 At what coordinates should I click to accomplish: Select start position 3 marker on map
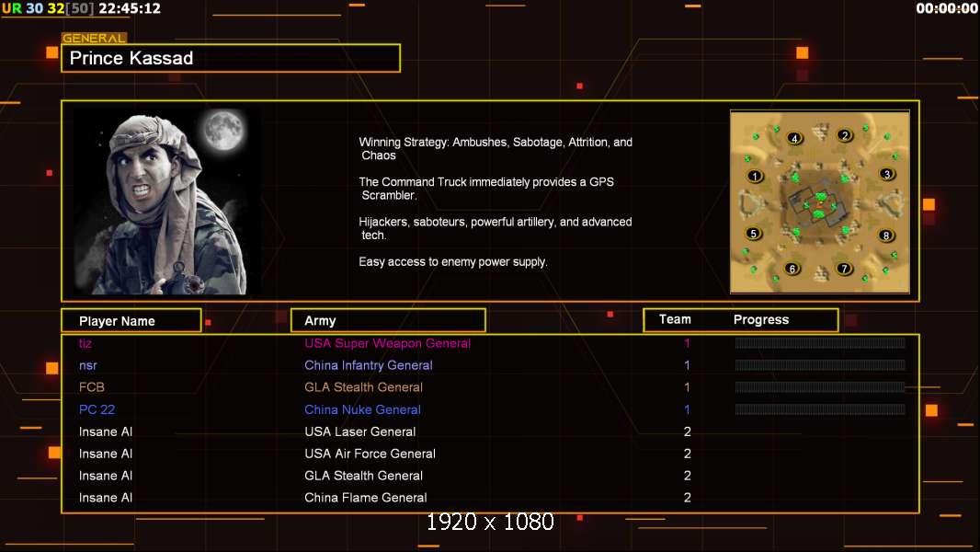(886, 174)
